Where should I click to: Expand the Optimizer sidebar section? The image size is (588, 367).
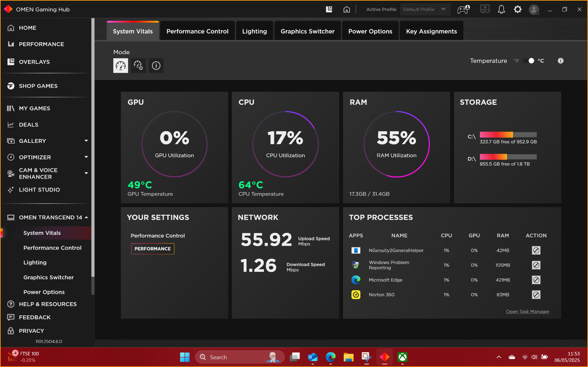(x=86, y=157)
